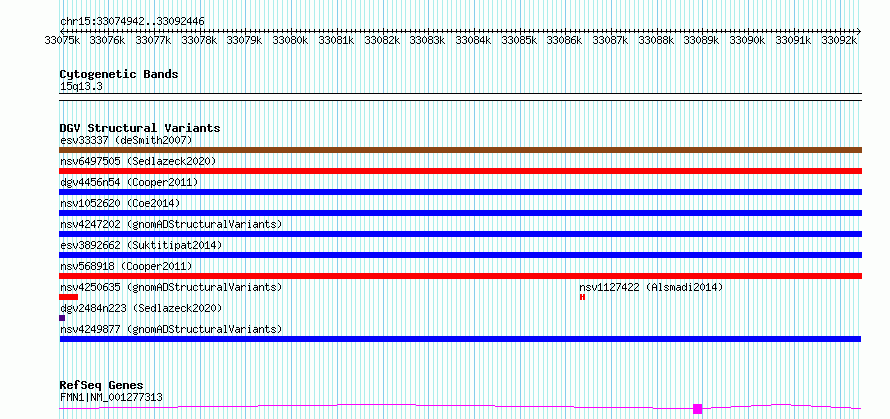Click the Cytogenetic Bands track title

click(x=119, y=74)
